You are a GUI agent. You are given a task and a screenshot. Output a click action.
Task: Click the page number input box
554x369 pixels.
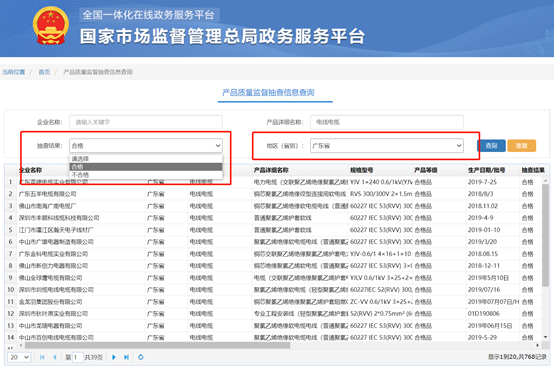click(78, 357)
